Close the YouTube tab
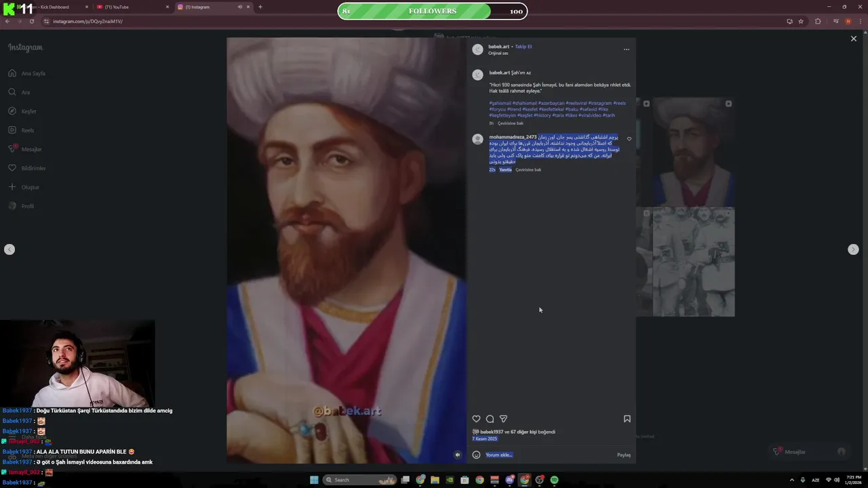The height and width of the screenshot is (488, 868). [167, 7]
